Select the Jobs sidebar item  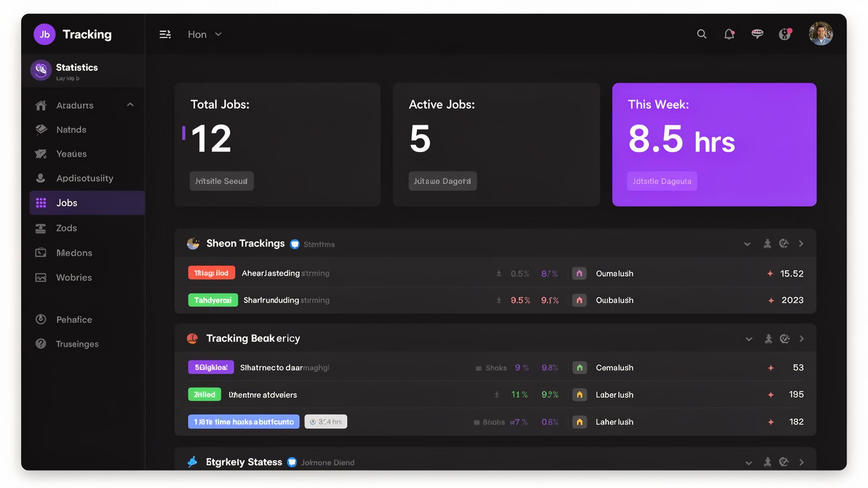pos(87,203)
